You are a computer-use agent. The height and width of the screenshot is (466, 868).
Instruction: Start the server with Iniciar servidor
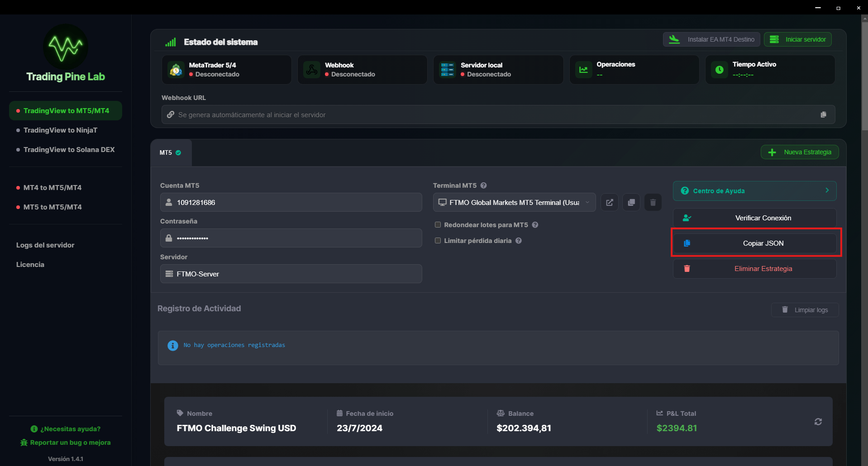[797, 39]
